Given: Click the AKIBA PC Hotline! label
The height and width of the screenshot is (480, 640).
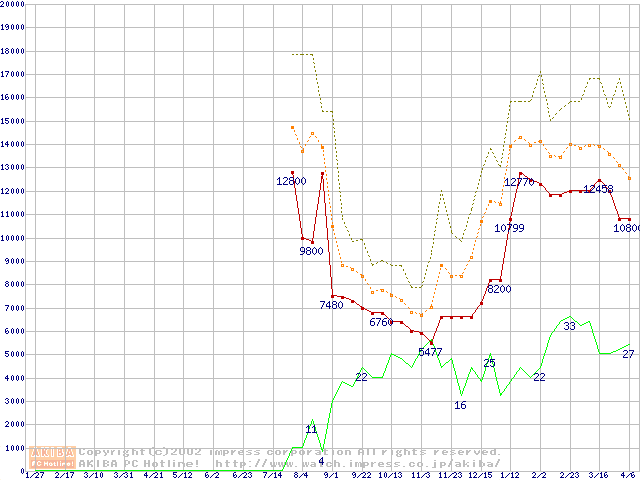Looking at the screenshot, I should pos(143,464).
